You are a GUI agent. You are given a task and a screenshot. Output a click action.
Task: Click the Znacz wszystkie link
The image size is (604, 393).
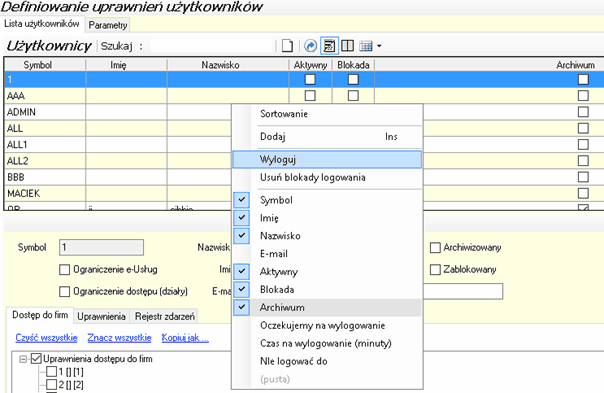(x=119, y=338)
